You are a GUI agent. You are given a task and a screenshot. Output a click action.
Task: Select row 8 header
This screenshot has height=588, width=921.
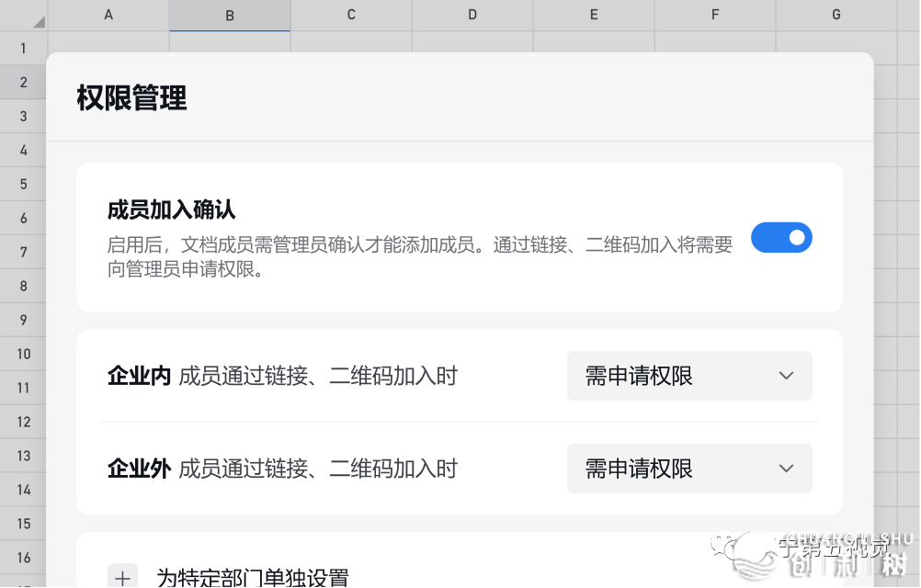pyautogui.click(x=24, y=287)
